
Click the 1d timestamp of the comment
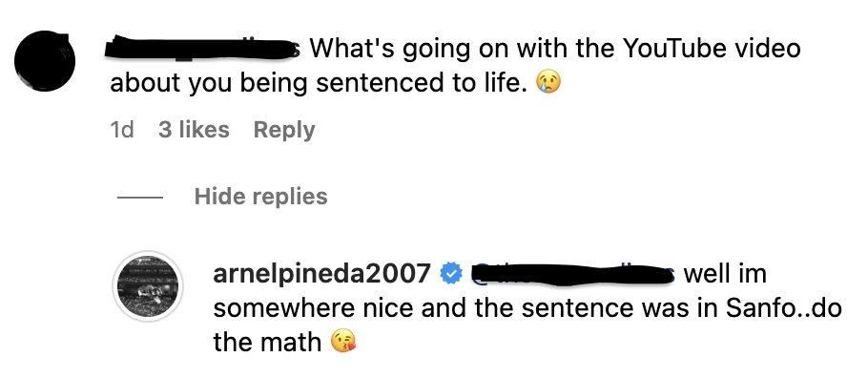click(x=122, y=130)
